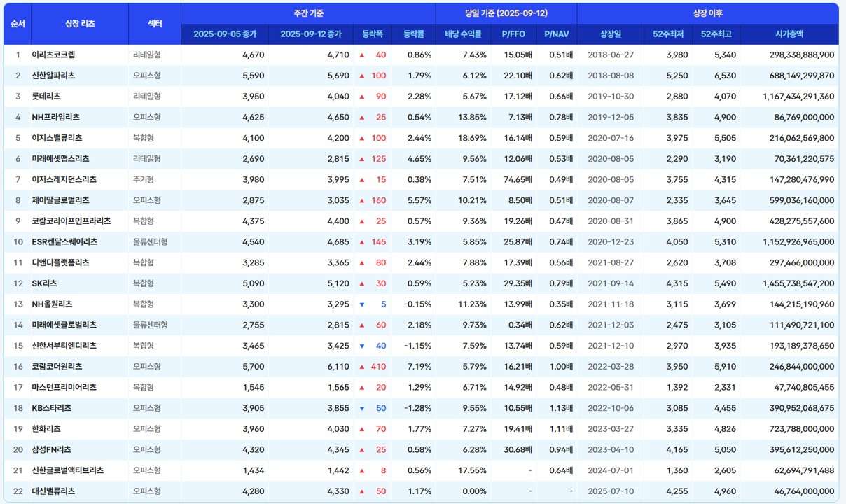The width and height of the screenshot is (846, 504).
Task: Click the red up arrow in the 대신밸류리츠 row
Action: pyautogui.click(x=362, y=491)
